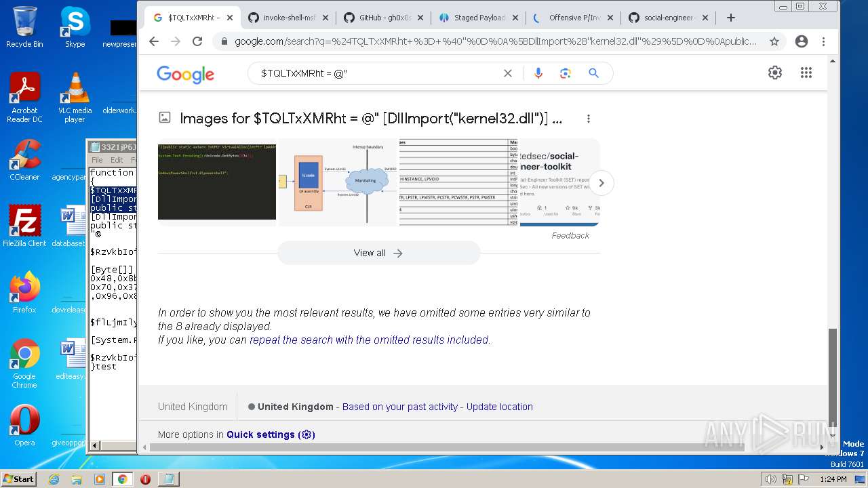Open the Edit menu in Notepad window

(117, 160)
